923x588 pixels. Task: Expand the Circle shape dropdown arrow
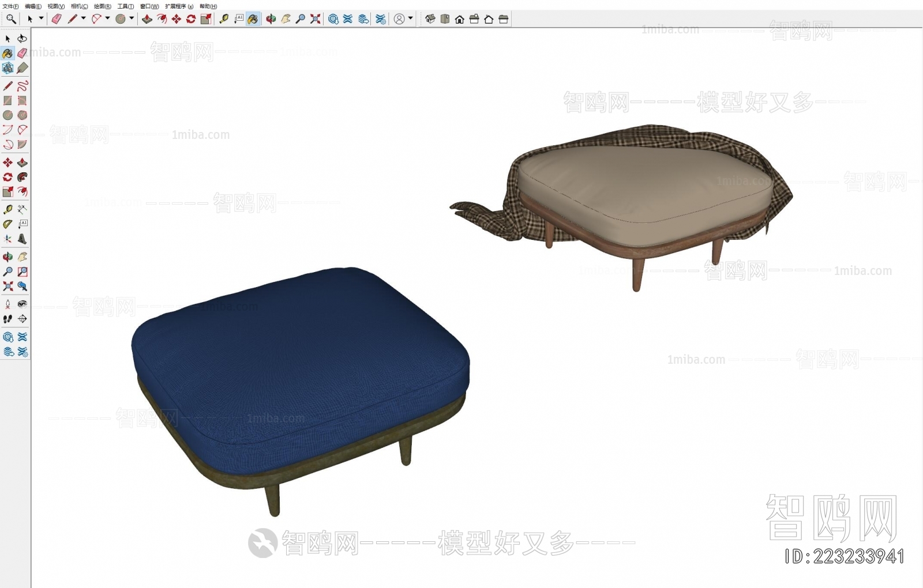[132, 18]
